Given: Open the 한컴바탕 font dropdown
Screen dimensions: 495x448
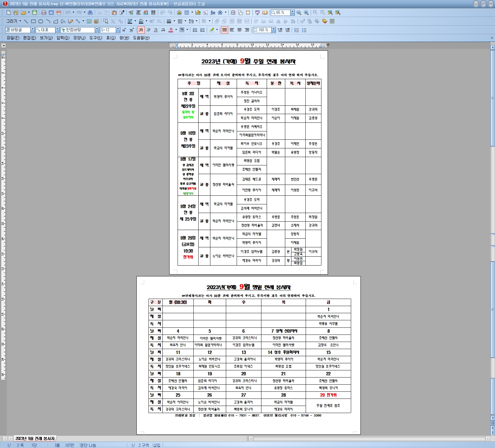Looking at the screenshot, I should [97, 30].
